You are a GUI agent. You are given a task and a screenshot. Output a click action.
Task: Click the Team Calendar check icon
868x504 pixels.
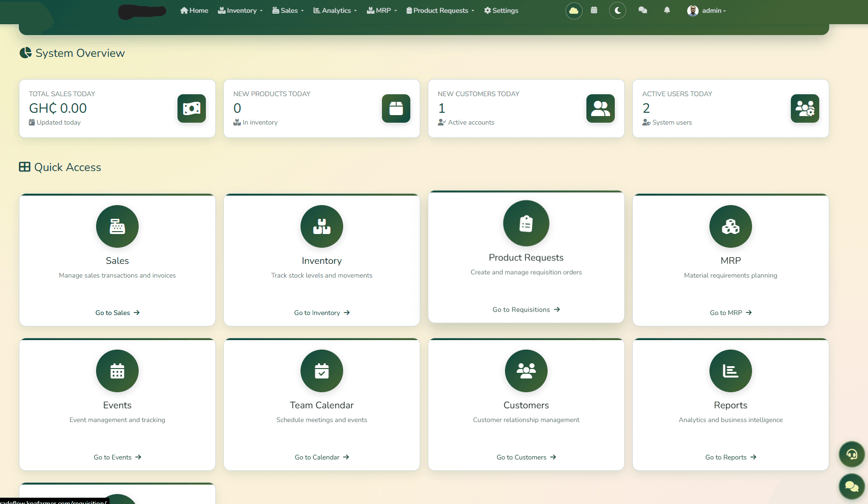click(322, 371)
